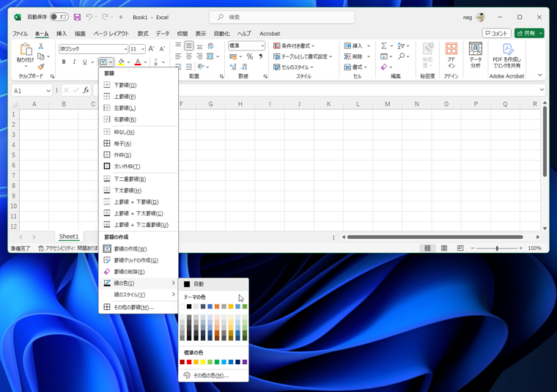557x392 pixels.
Task: Click More Colors (M) option
Action: tap(213, 375)
